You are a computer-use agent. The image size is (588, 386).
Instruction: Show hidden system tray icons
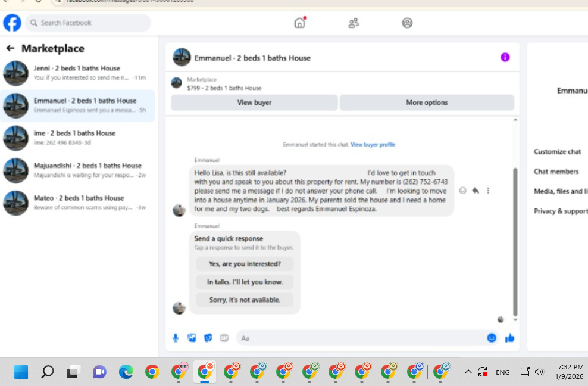[x=468, y=372]
